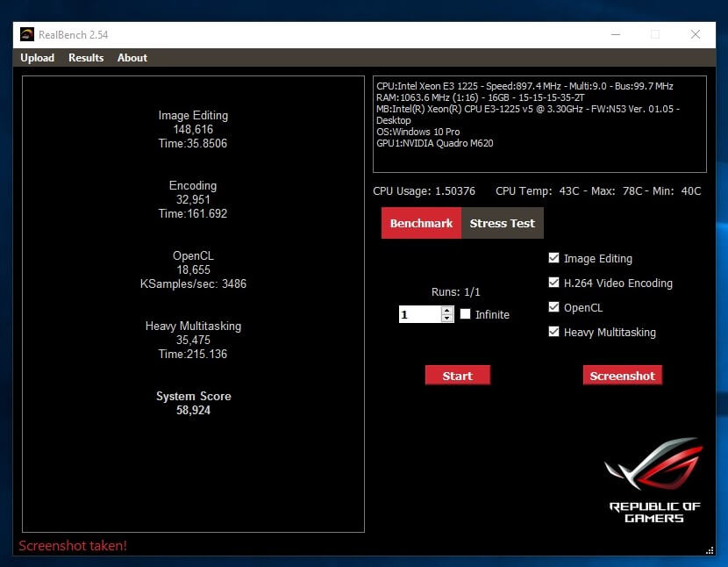Click the GPU1:NVIDIA Quadro M620 line
728x567 pixels.
click(434, 143)
